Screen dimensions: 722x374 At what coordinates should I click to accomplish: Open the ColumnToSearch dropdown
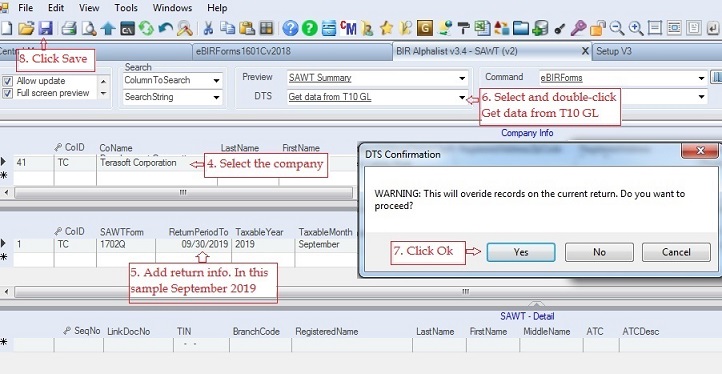click(x=216, y=81)
